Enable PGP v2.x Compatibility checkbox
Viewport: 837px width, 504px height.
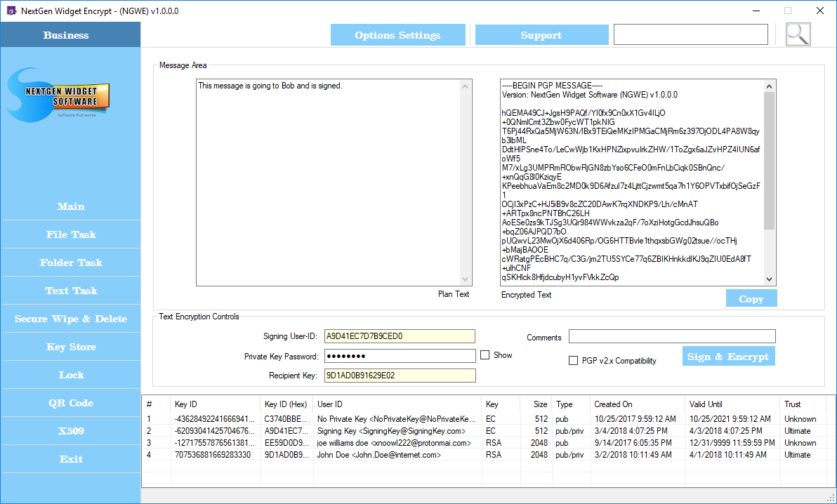pyautogui.click(x=573, y=360)
